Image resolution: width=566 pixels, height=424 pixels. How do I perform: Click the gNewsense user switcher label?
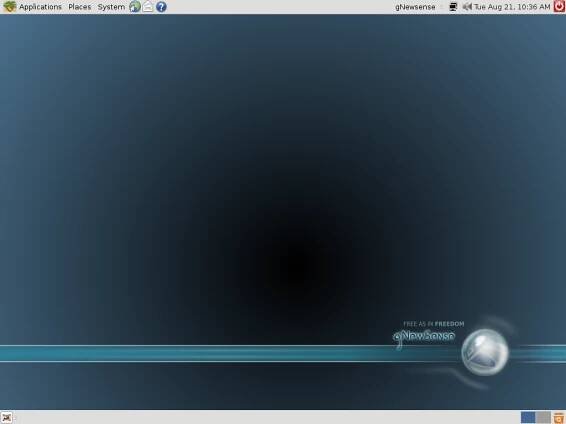tap(415, 7)
